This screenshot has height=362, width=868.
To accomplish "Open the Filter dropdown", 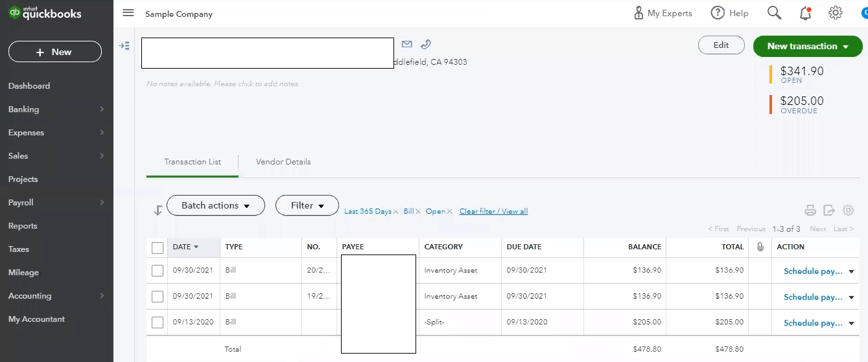I will (307, 205).
